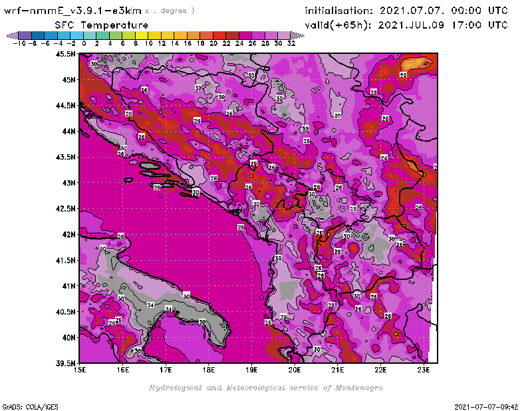The height and width of the screenshot is (411, 532).
Task: Select the swatch between 26 and 28
Action: 258,35
